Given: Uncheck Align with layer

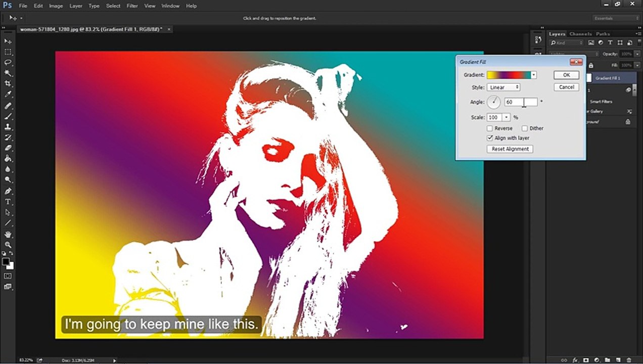Looking at the screenshot, I should coord(490,138).
